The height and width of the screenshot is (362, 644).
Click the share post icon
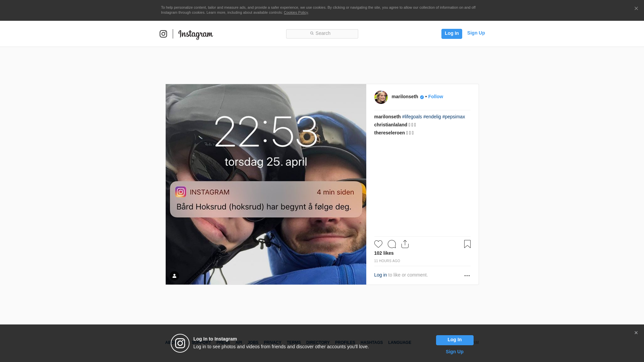(x=405, y=244)
